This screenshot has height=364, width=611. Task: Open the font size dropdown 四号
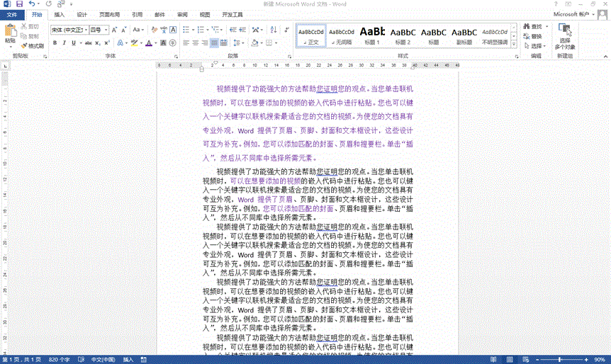(98, 30)
